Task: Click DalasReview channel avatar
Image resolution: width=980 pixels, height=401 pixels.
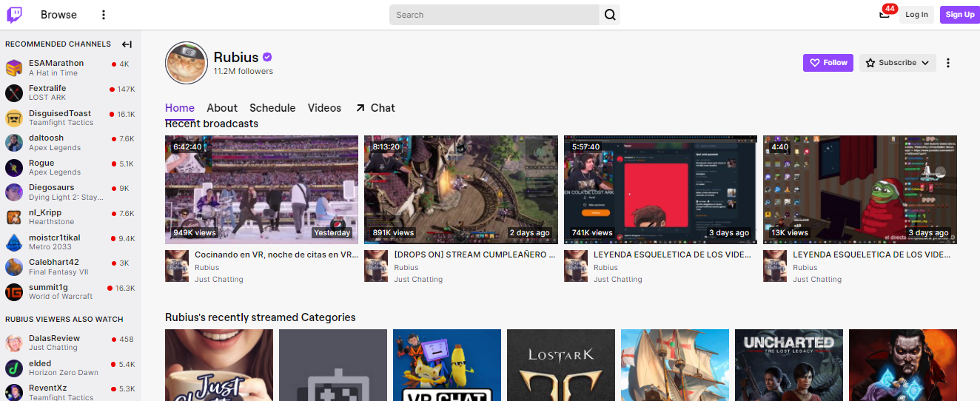Action: click(x=14, y=343)
